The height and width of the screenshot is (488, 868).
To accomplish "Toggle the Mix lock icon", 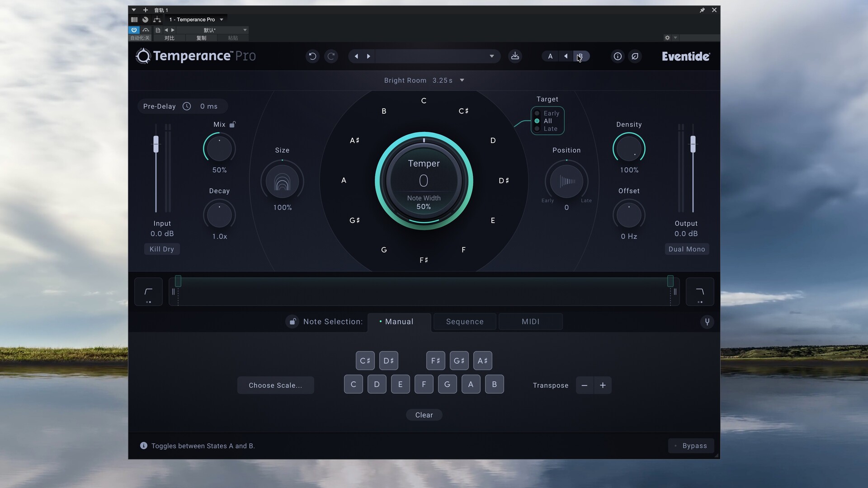I will point(232,124).
